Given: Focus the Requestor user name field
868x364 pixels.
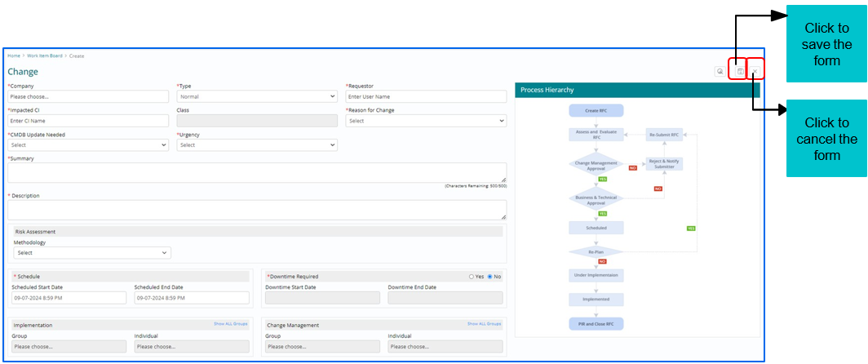Looking at the screenshot, I should 425,96.
